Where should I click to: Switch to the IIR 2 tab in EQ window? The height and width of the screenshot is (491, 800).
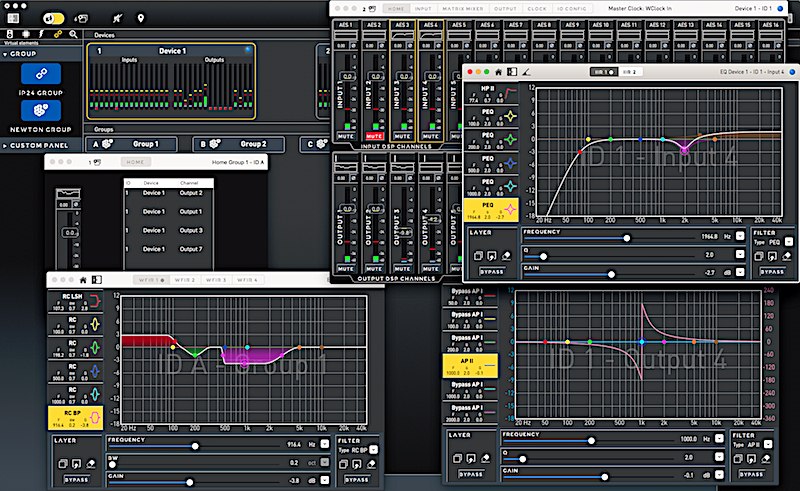tap(630, 72)
